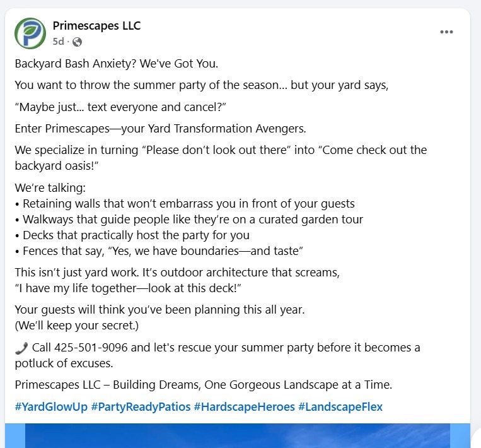Click the globe public audience icon
Viewport: 481px width, 448px height.
(x=77, y=42)
